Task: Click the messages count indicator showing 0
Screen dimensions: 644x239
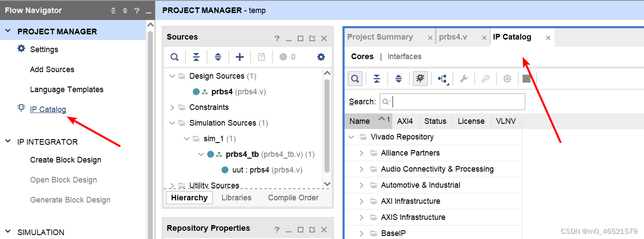Action: pos(288,57)
